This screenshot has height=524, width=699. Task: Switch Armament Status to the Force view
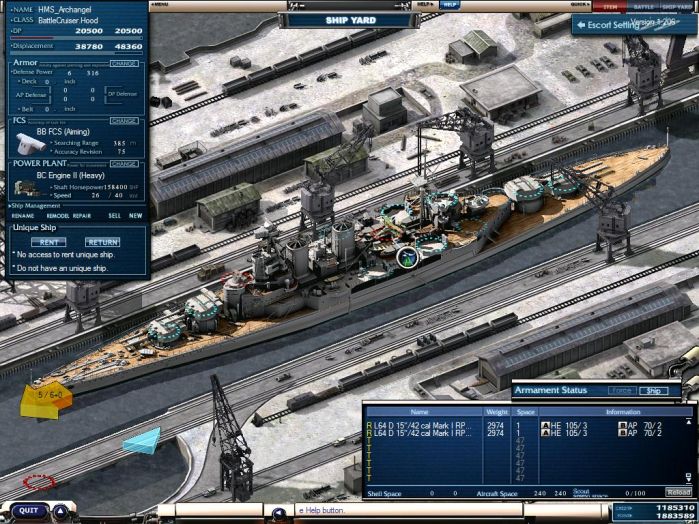click(622, 391)
